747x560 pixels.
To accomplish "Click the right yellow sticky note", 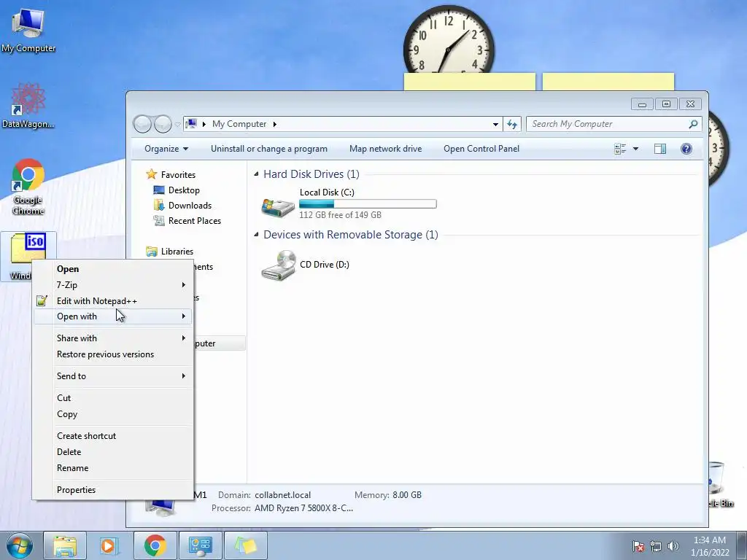I will tap(608, 82).
